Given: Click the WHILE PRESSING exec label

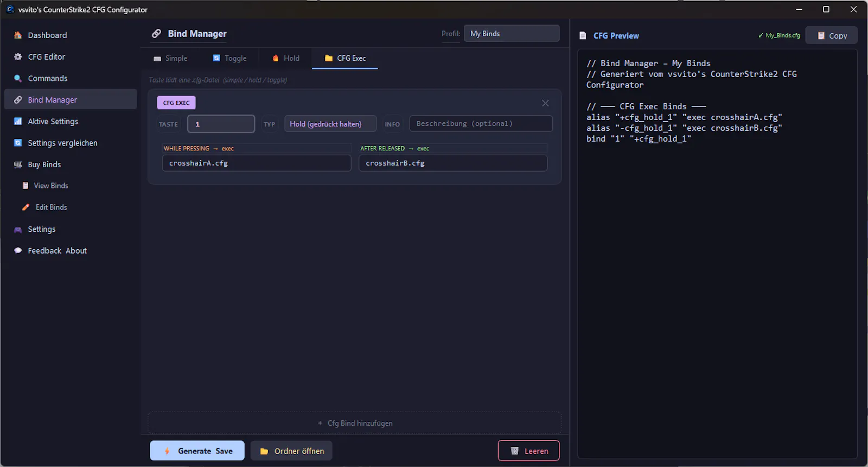Looking at the screenshot, I should pyautogui.click(x=199, y=148).
